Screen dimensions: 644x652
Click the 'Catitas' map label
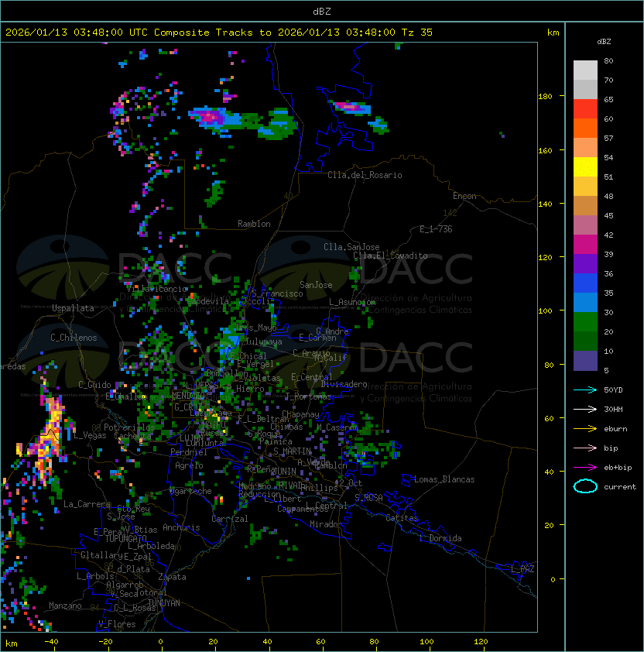pos(402,518)
